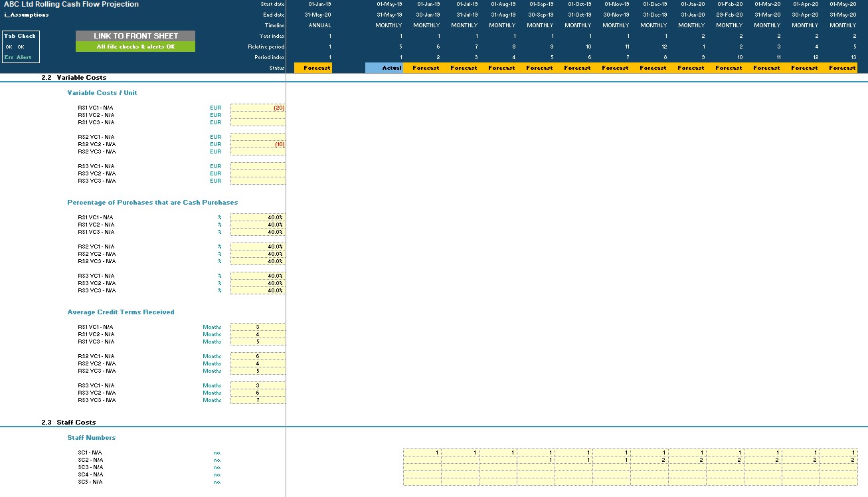Select the RS1 VC1 variable cost cell showing (20)
The width and height of the screenshot is (868, 497).
(x=257, y=107)
